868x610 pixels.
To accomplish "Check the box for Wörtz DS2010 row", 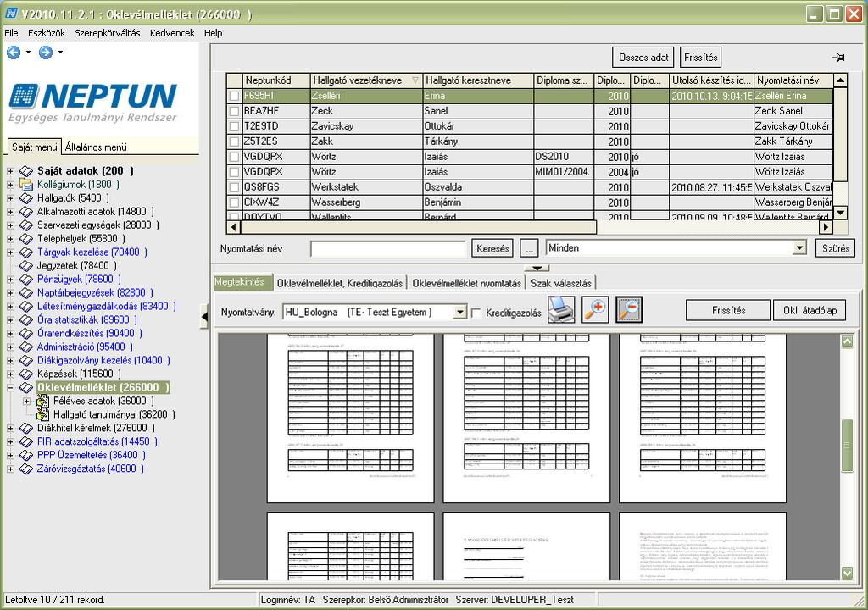I will pos(235,157).
